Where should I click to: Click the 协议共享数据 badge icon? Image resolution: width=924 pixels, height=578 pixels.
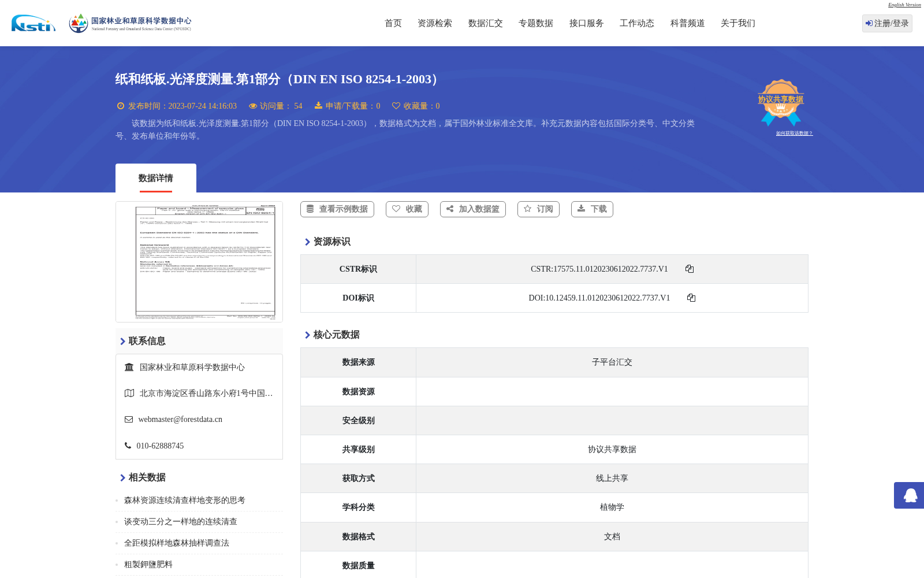[x=781, y=102]
